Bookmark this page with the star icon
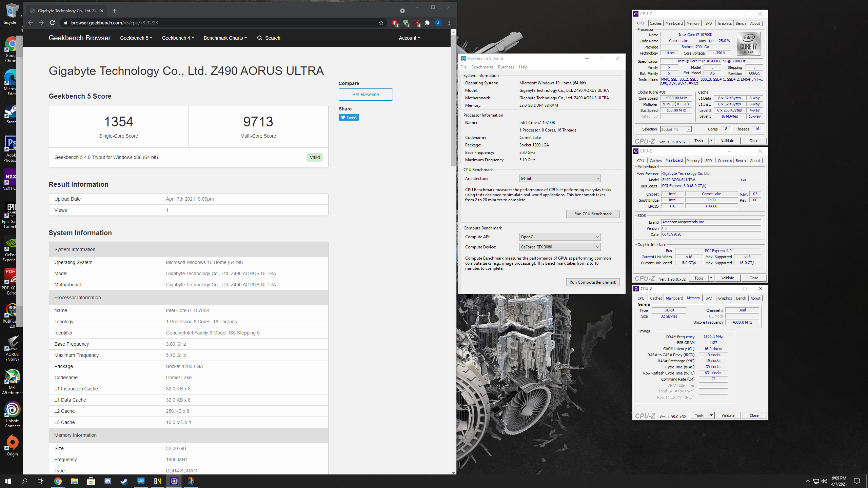 [381, 23]
